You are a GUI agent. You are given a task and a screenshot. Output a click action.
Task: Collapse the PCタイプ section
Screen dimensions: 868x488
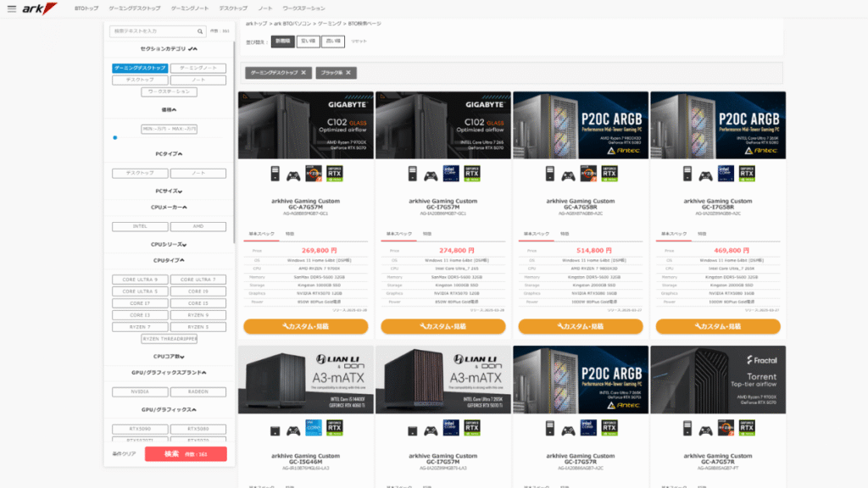tap(169, 154)
